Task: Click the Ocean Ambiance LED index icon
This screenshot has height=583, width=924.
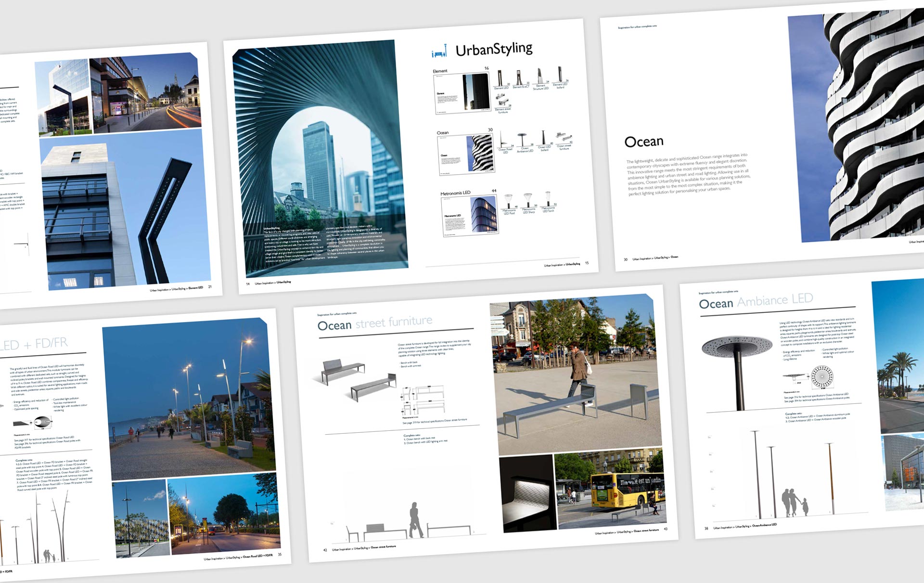Action: tap(523, 139)
